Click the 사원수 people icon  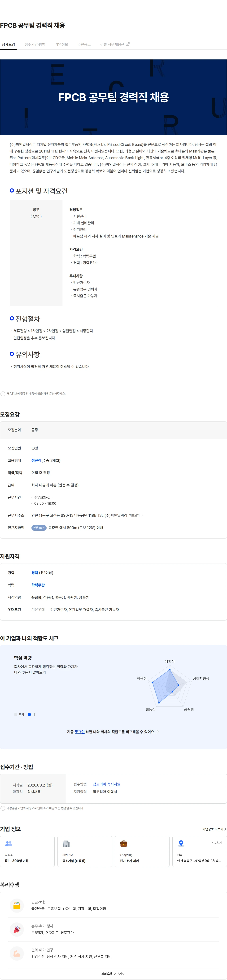pos(9,844)
